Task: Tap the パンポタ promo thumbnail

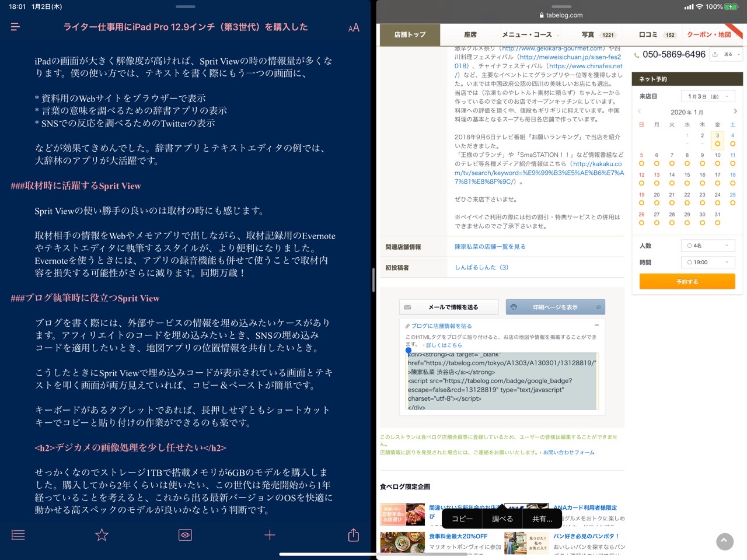Action: tap(527, 542)
